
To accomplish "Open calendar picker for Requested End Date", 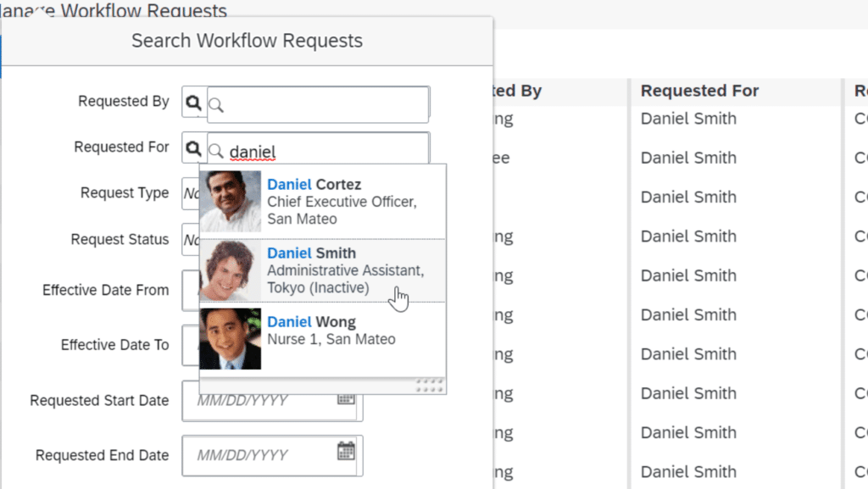I will (x=346, y=451).
